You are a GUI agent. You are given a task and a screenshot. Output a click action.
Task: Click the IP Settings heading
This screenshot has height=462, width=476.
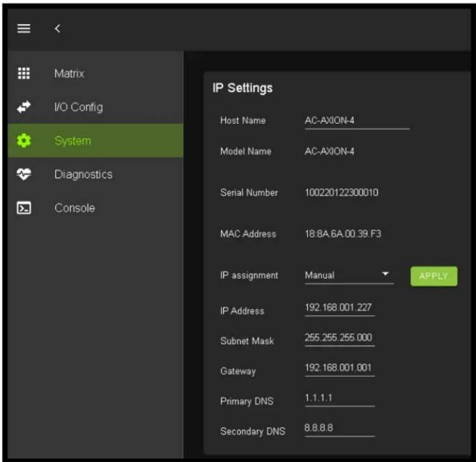(x=243, y=88)
